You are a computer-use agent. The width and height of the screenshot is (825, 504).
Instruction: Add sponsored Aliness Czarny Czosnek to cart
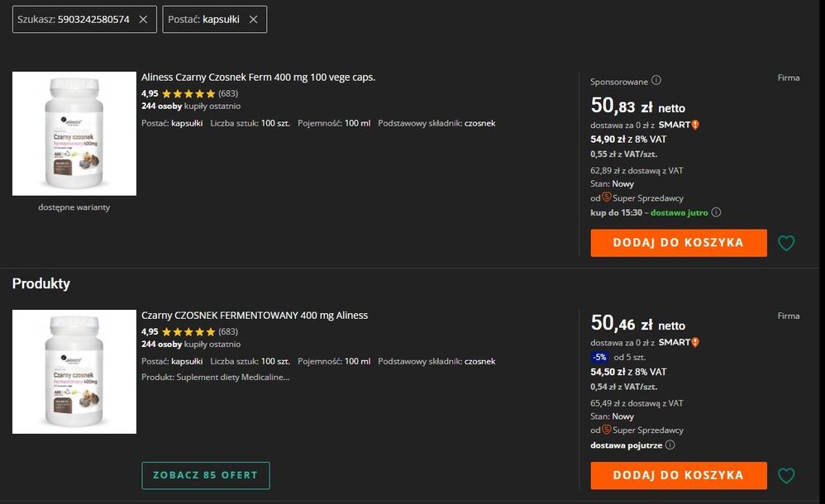click(678, 243)
